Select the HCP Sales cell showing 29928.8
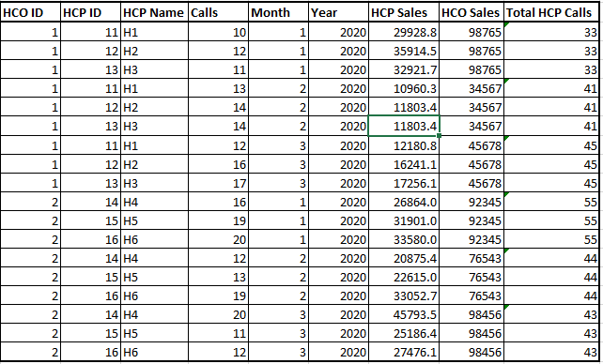This screenshot has height=364, width=603. 404,32
